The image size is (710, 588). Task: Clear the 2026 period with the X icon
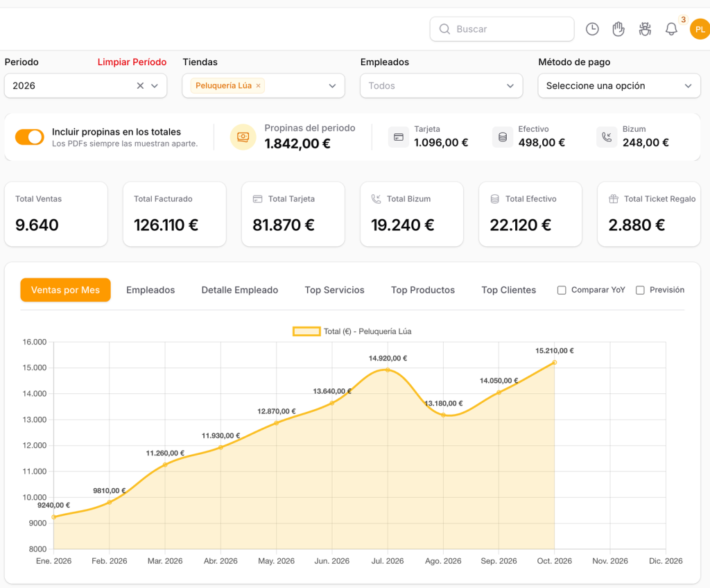[x=140, y=85]
